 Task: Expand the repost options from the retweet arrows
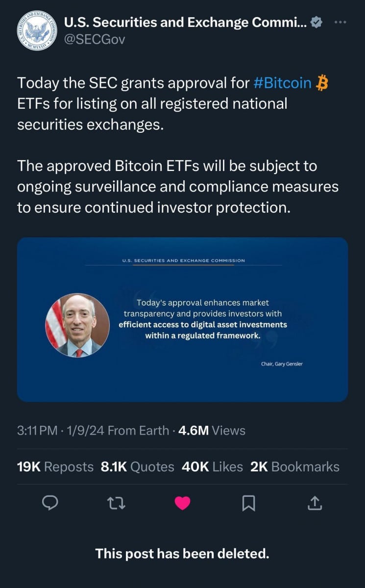pyautogui.click(x=116, y=503)
